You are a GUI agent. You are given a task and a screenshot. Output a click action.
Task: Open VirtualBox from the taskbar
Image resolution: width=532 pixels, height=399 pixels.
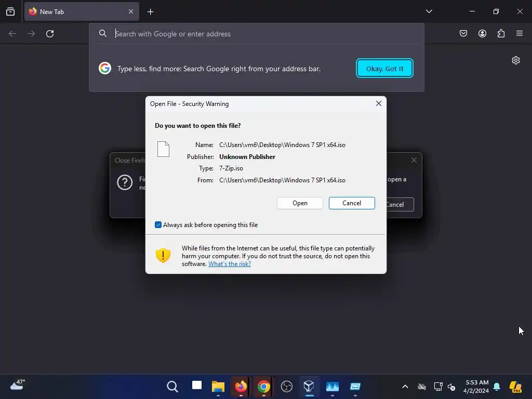click(309, 386)
